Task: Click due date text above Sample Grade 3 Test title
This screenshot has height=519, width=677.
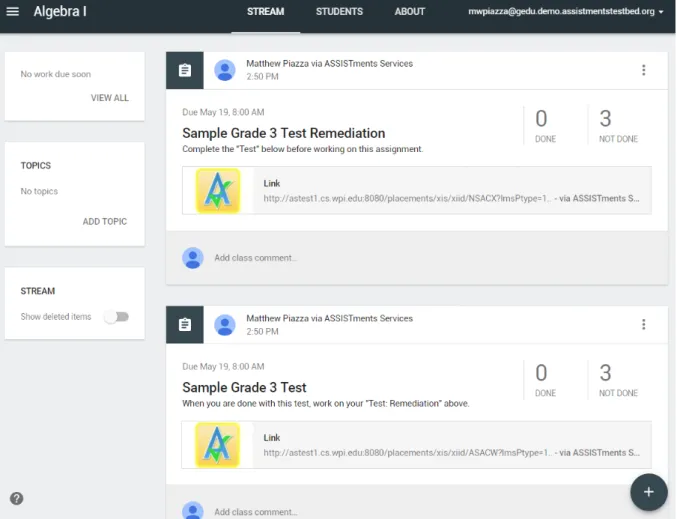Action: click(223, 367)
